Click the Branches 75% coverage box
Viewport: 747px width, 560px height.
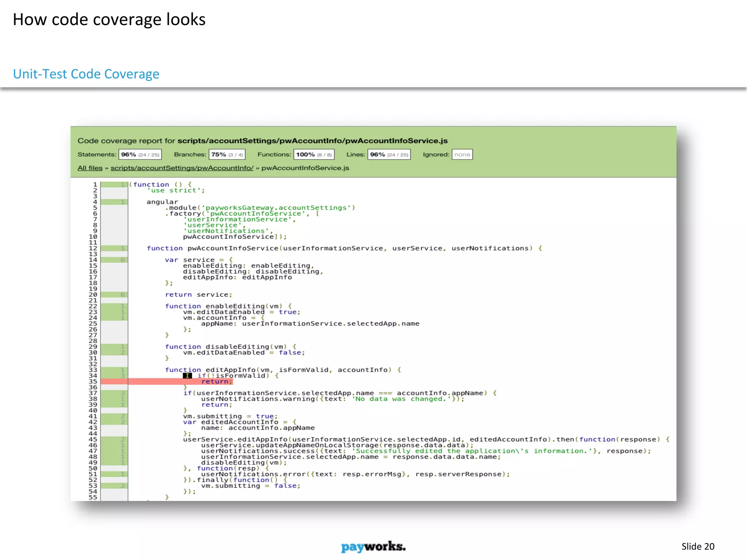click(227, 155)
